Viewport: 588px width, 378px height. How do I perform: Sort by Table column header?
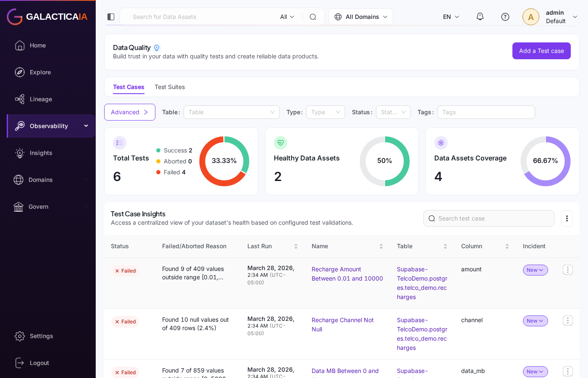[x=445, y=247]
